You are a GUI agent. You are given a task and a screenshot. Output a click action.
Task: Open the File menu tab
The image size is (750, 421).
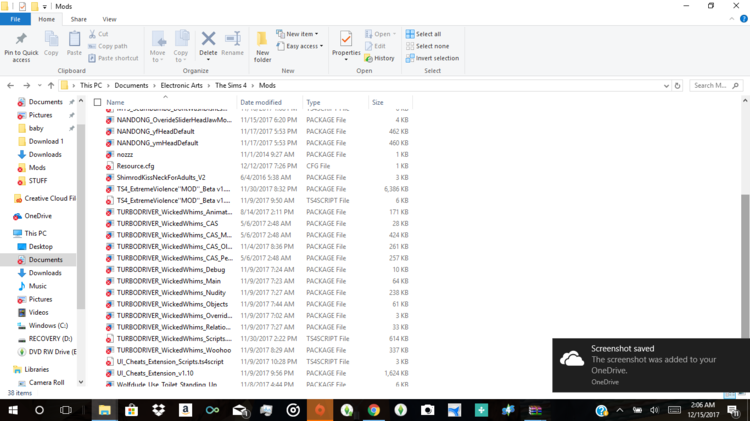pyautogui.click(x=15, y=19)
